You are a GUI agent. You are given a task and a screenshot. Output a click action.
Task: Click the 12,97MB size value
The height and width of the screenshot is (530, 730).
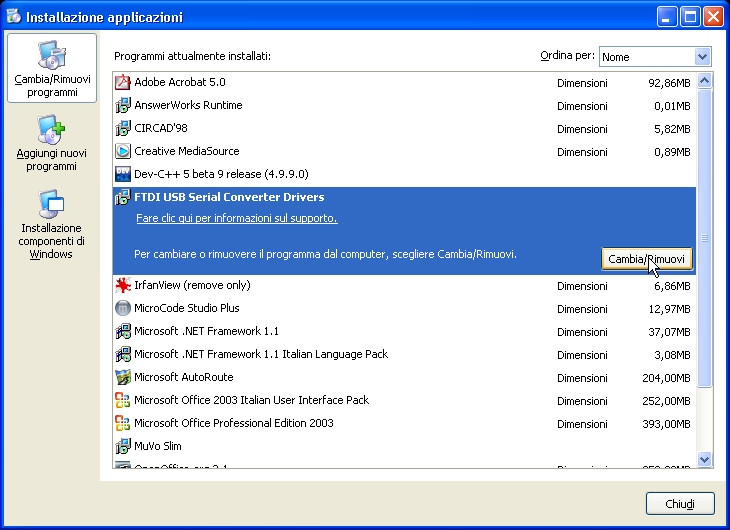[x=669, y=309]
